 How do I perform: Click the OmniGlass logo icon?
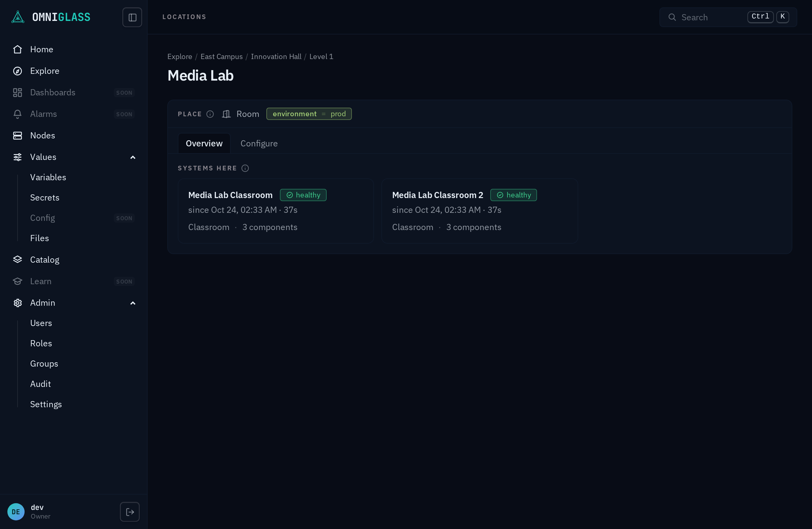18,17
